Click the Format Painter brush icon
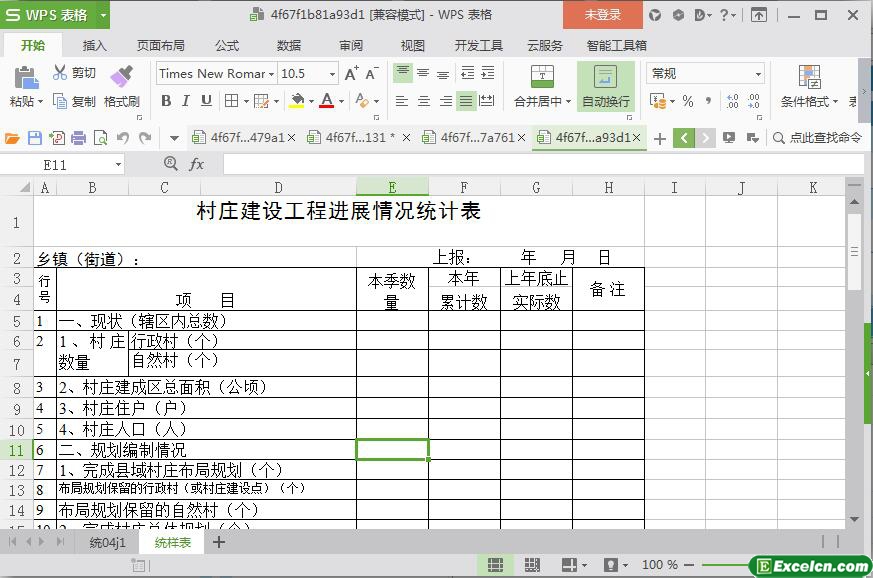873x578 pixels. (121, 75)
